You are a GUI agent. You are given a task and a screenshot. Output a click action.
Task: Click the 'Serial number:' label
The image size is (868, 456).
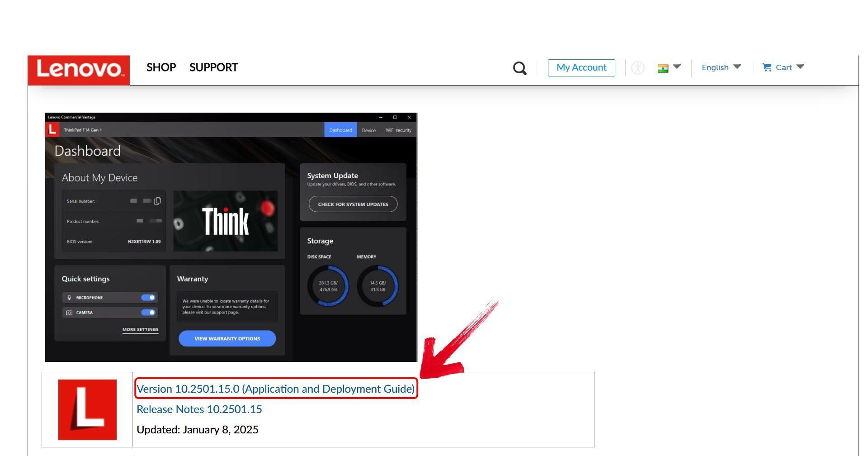click(81, 201)
